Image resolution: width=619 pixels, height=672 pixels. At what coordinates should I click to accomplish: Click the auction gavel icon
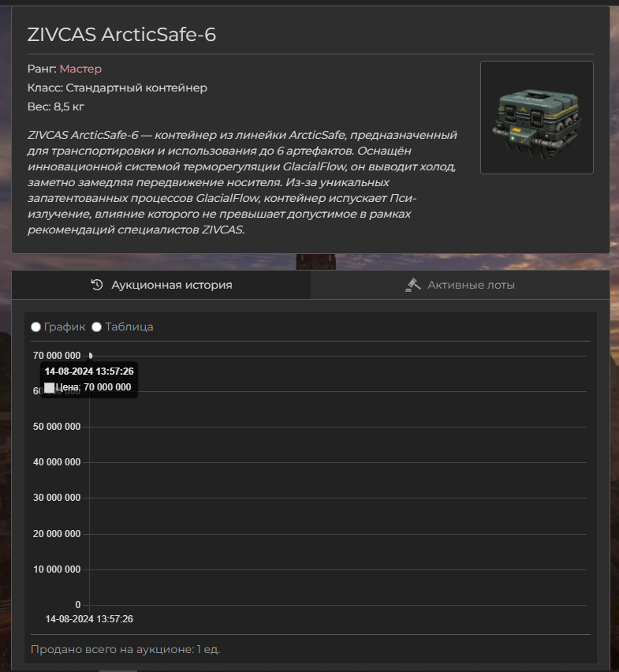pos(413,285)
